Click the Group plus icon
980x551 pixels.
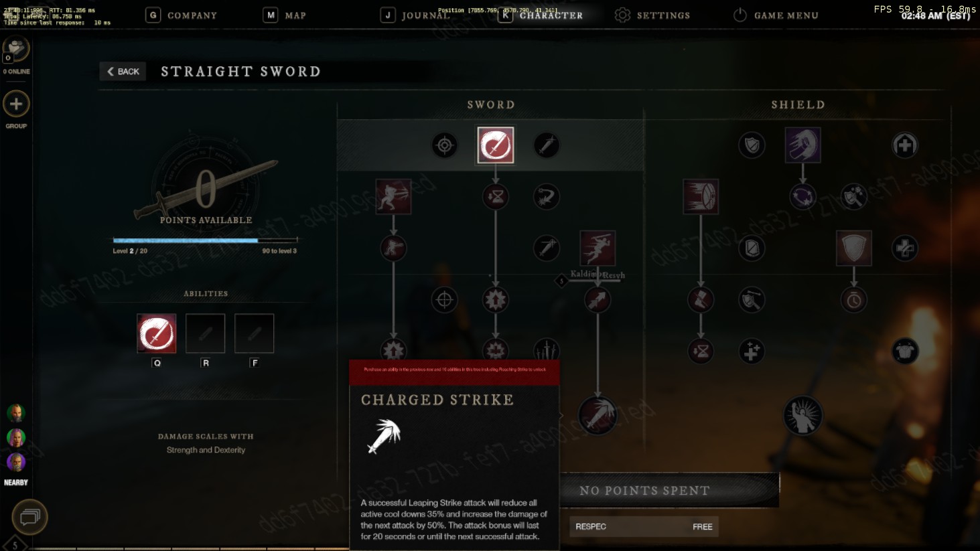point(16,104)
